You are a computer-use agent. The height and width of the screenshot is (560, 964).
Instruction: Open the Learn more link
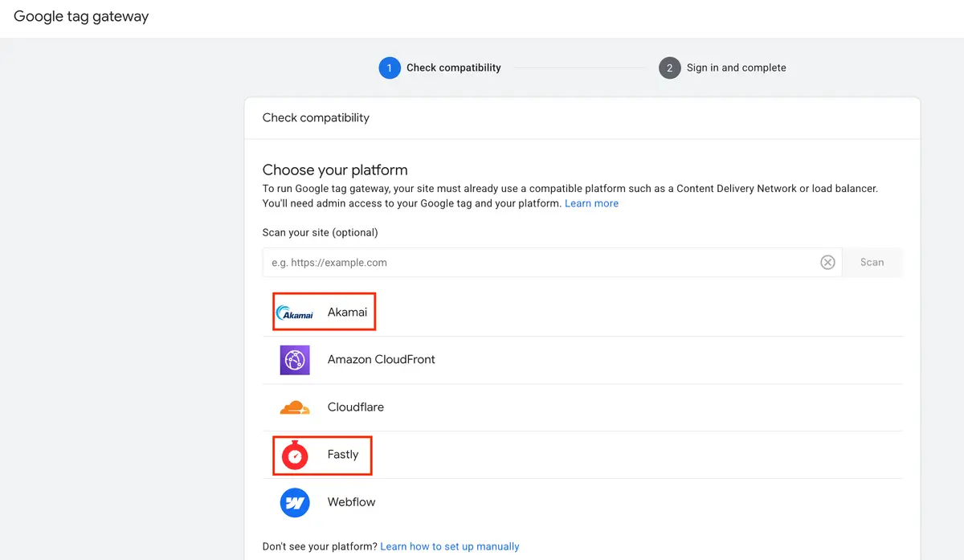591,204
